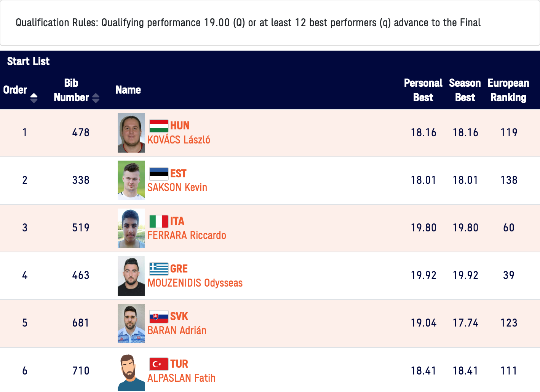Click the European Ranking column header

coord(508,90)
